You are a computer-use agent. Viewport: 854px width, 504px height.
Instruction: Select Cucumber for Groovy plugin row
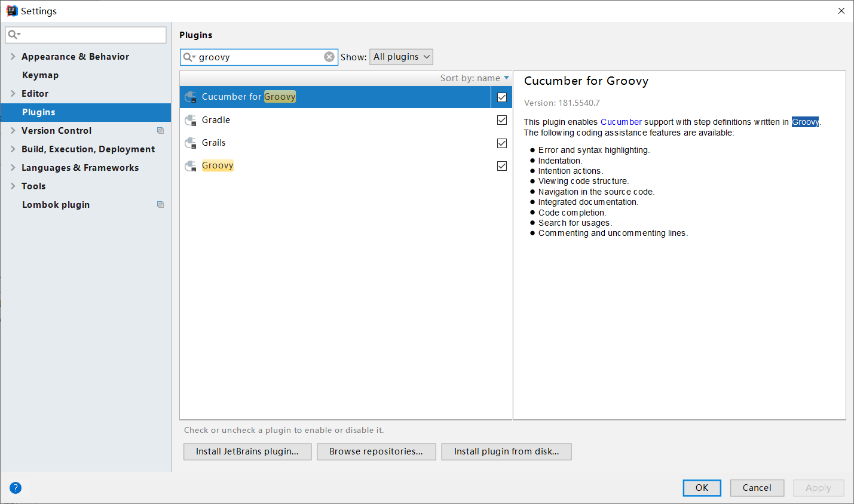345,97
